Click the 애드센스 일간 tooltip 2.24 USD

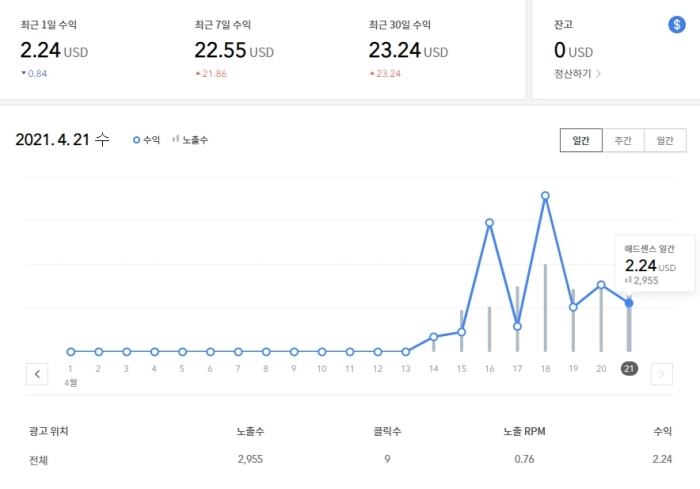pos(650,266)
